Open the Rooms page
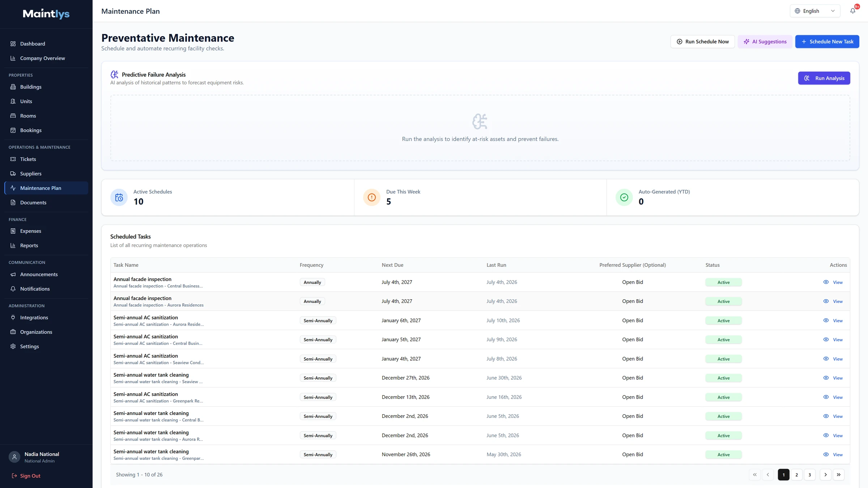The width and height of the screenshot is (868, 488). 46,116
